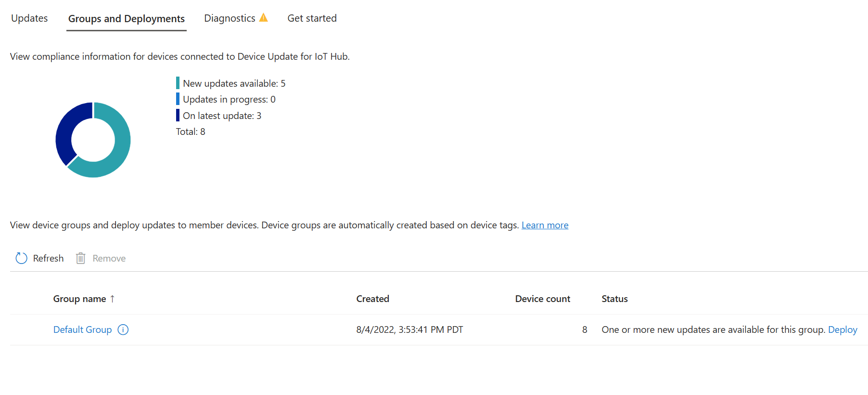Switch to the Updates tab
Screen dimensions: 868x395
click(29, 18)
